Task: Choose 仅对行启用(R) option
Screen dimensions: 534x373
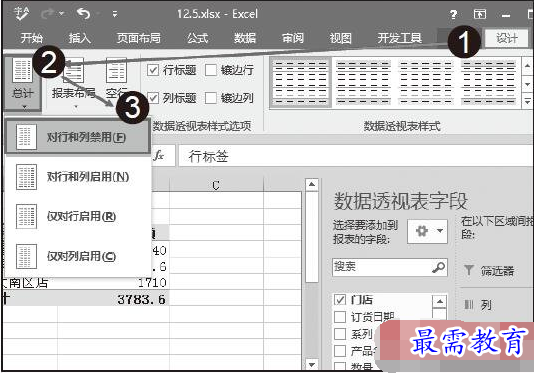Action: 78,216
